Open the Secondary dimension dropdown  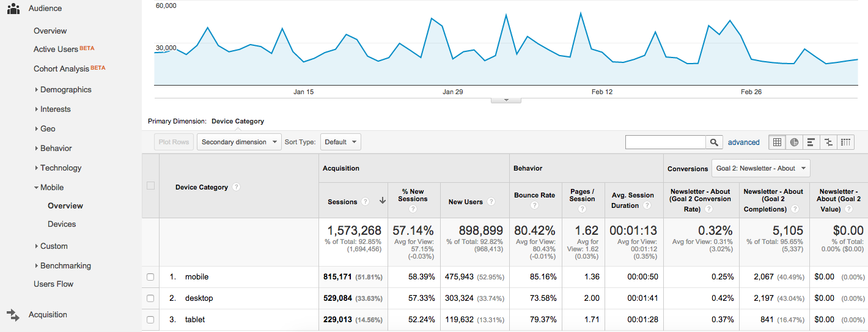point(238,142)
